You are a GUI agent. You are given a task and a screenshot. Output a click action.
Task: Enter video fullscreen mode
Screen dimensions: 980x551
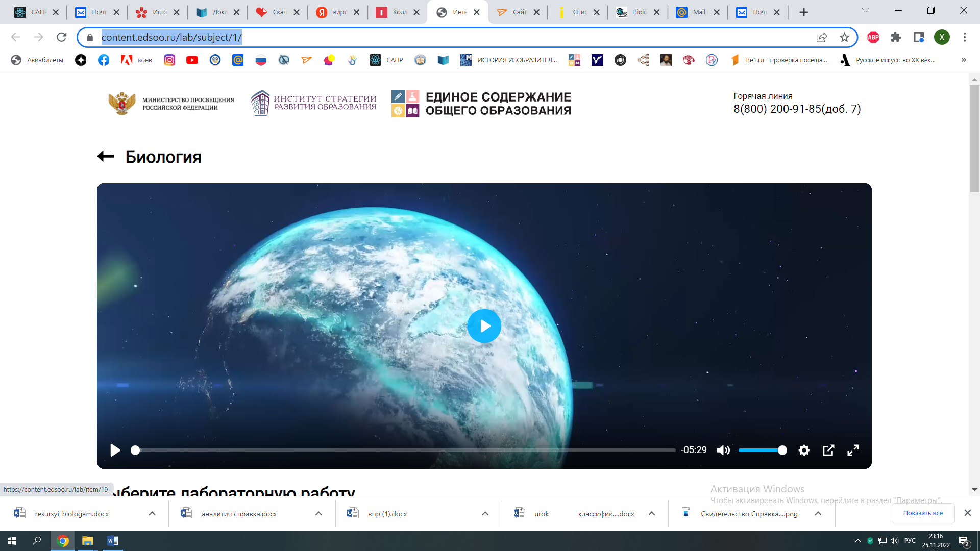tap(853, 450)
